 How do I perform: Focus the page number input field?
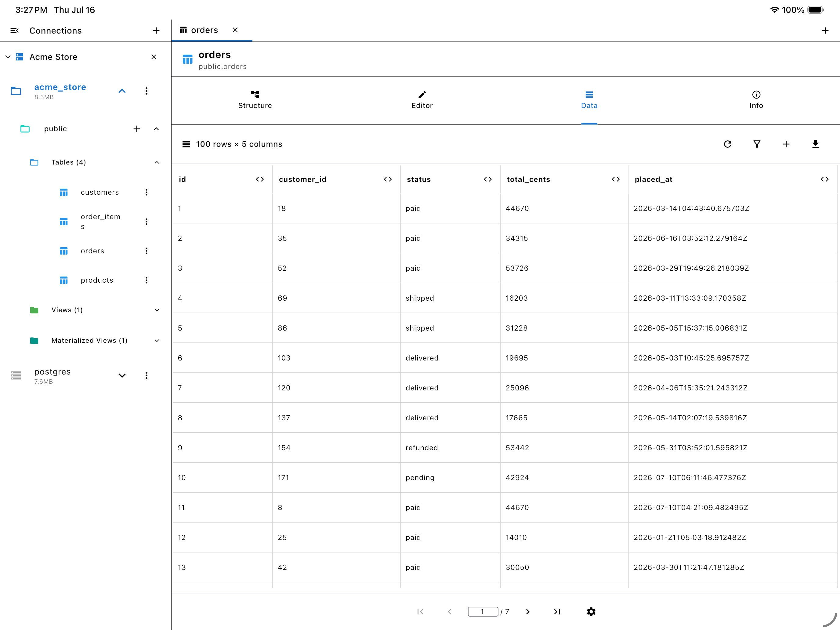pyautogui.click(x=483, y=612)
